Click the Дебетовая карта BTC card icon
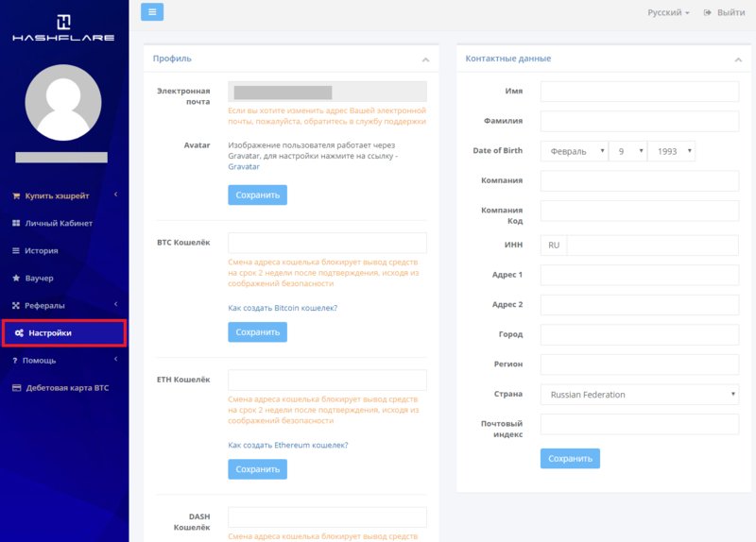 [x=16, y=388]
